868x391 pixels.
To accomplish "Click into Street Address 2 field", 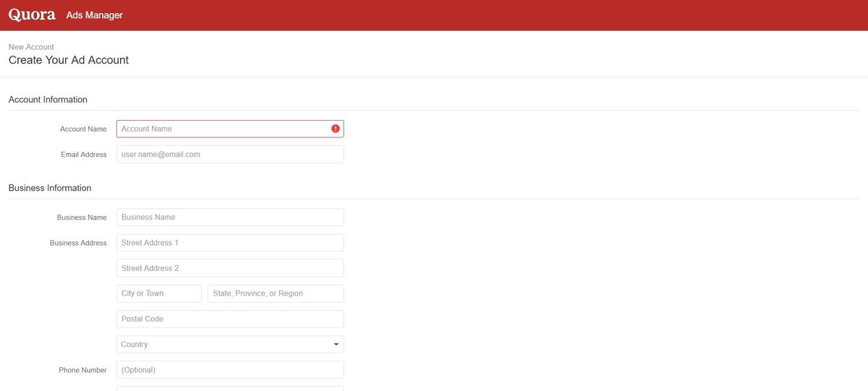I will 230,268.
